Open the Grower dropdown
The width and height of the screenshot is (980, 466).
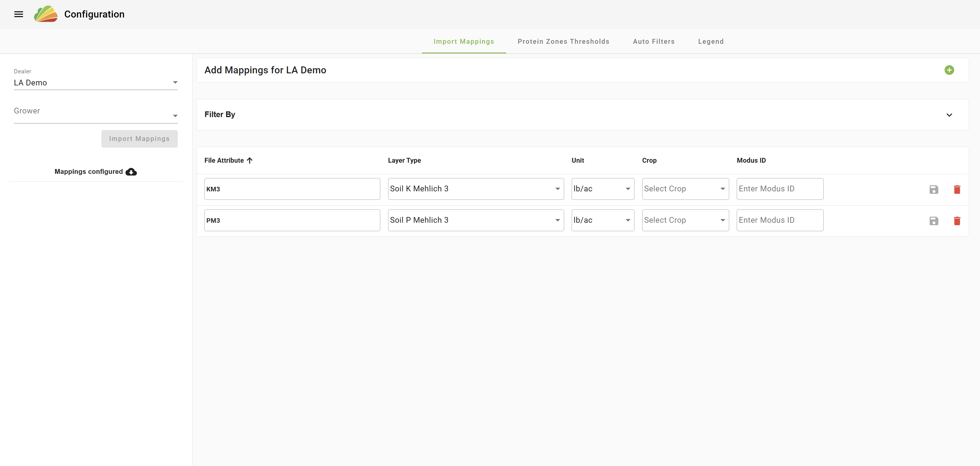(95, 112)
